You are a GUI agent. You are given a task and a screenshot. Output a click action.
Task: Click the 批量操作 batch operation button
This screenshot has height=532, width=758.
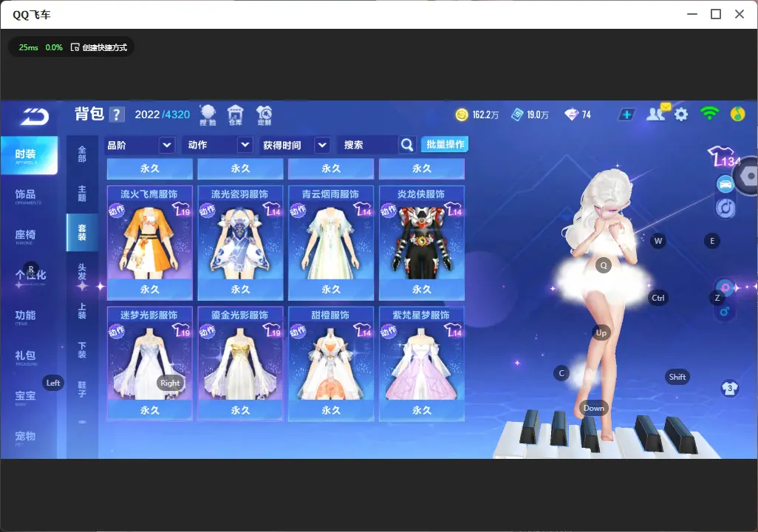coord(445,144)
